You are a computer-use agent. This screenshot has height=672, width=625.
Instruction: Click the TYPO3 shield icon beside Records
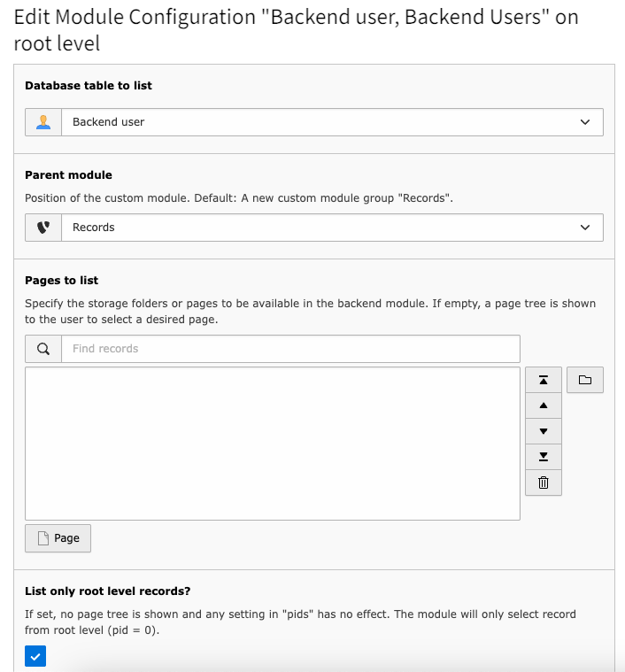pos(43,228)
